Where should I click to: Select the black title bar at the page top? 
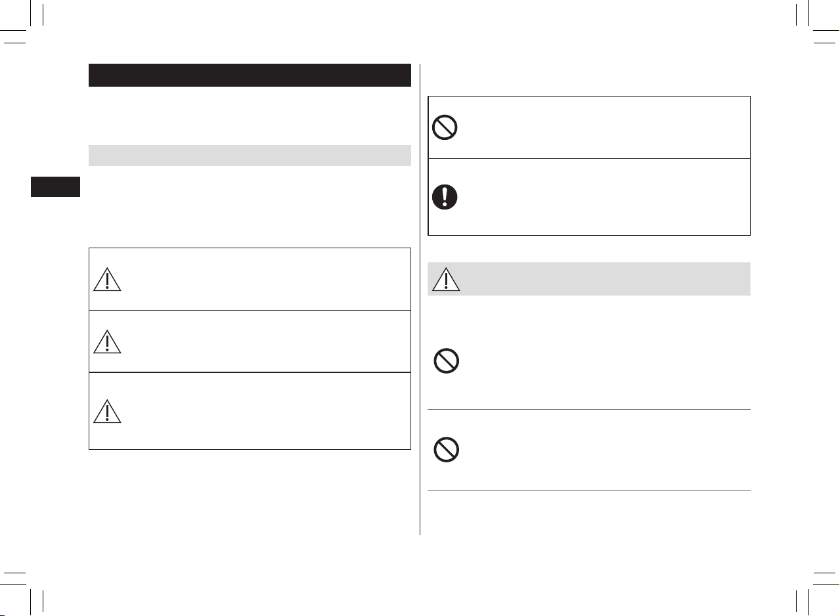[x=250, y=75]
